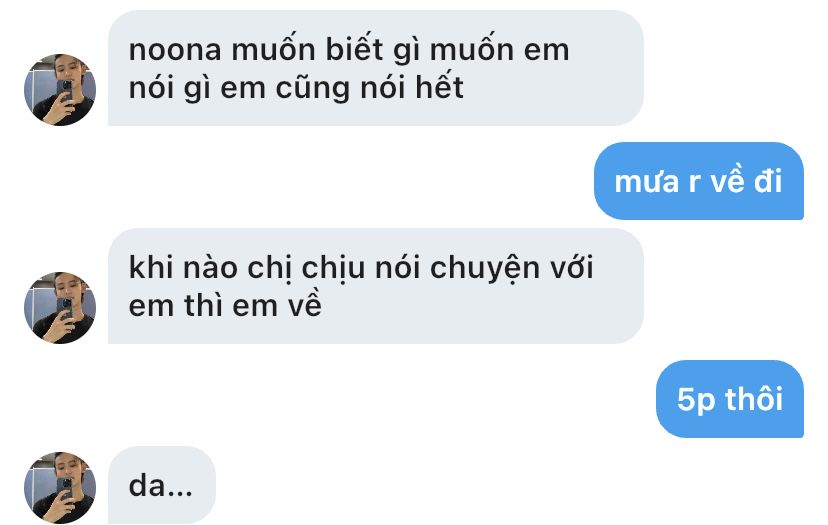The height and width of the screenshot is (525, 828).
Task: Click the word 'noona' in the first message
Action: [x=175, y=51]
